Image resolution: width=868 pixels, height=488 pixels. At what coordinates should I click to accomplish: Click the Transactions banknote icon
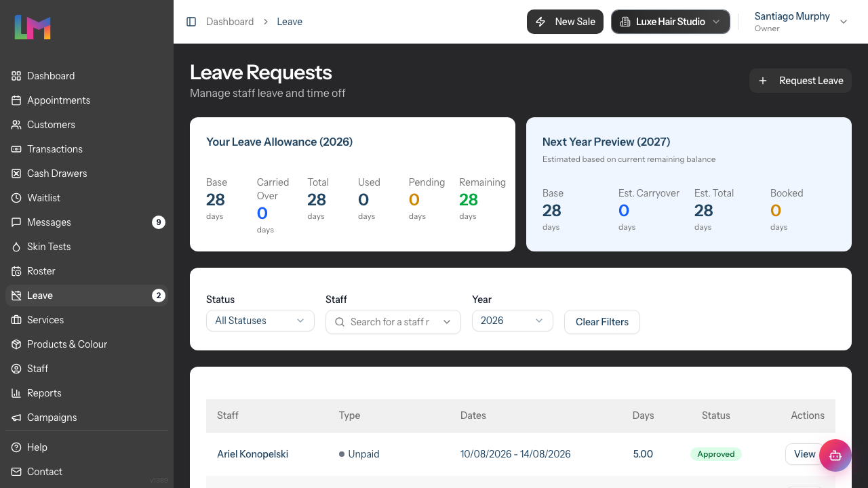point(16,149)
